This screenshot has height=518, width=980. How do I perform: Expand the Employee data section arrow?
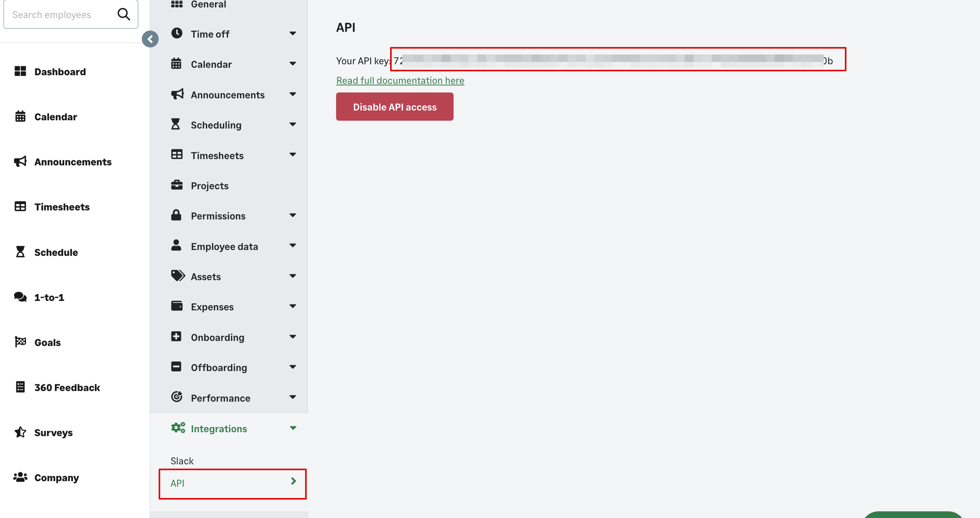[293, 246]
